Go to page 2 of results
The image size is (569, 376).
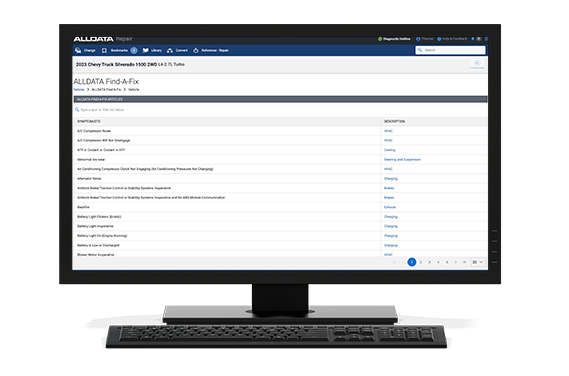click(421, 262)
